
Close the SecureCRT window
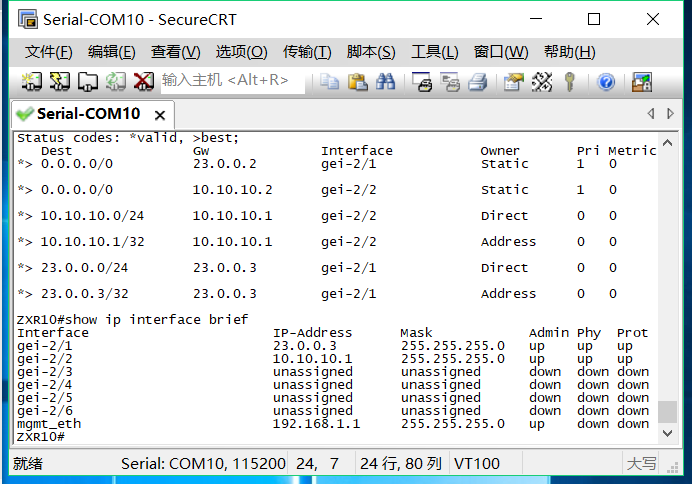(x=653, y=19)
